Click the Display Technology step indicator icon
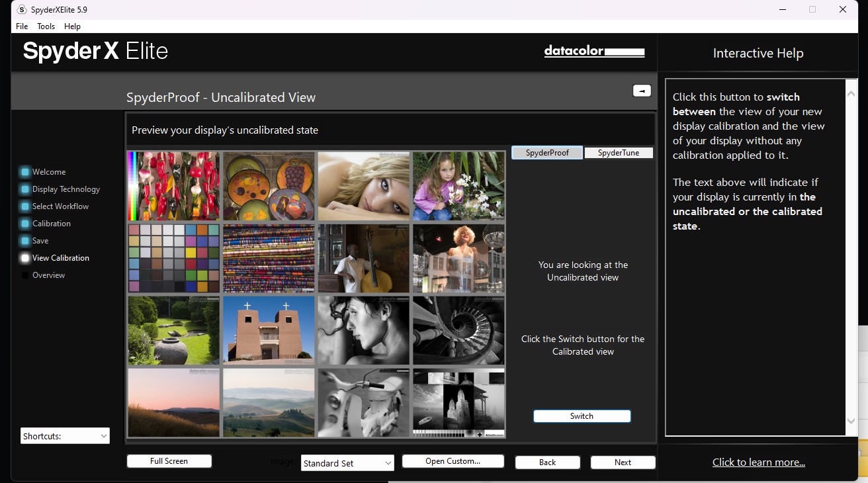This screenshot has height=483, width=868. click(x=25, y=189)
